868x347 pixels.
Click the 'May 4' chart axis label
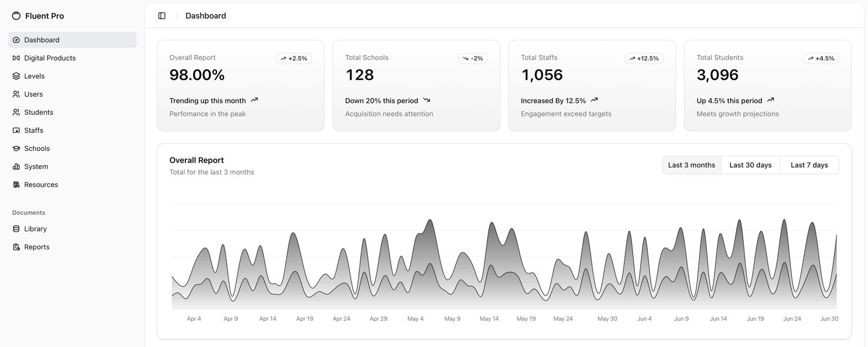[416, 319]
